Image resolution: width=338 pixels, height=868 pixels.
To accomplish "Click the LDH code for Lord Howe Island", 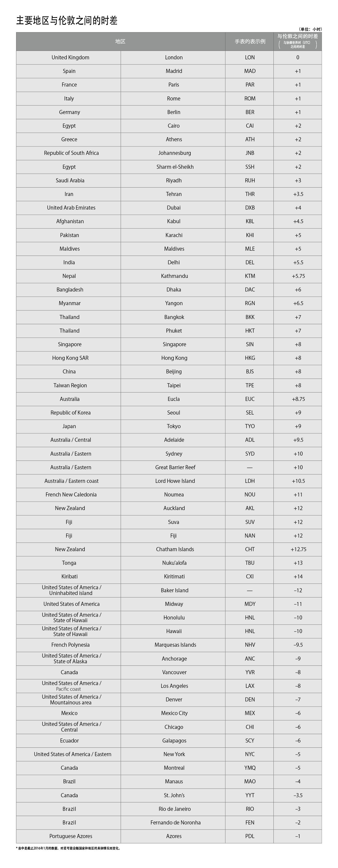I will (250, 481).
